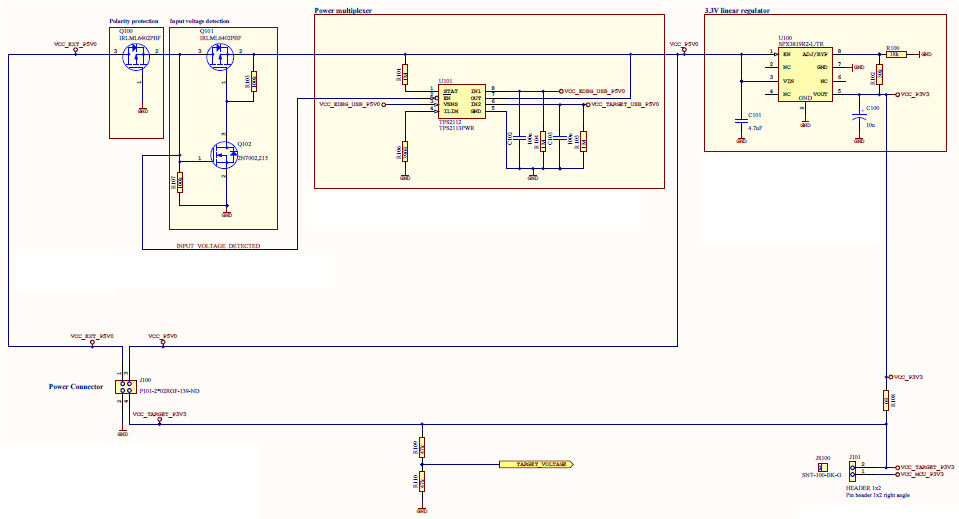Select the 'Power Connector' label

coord(76,387)
